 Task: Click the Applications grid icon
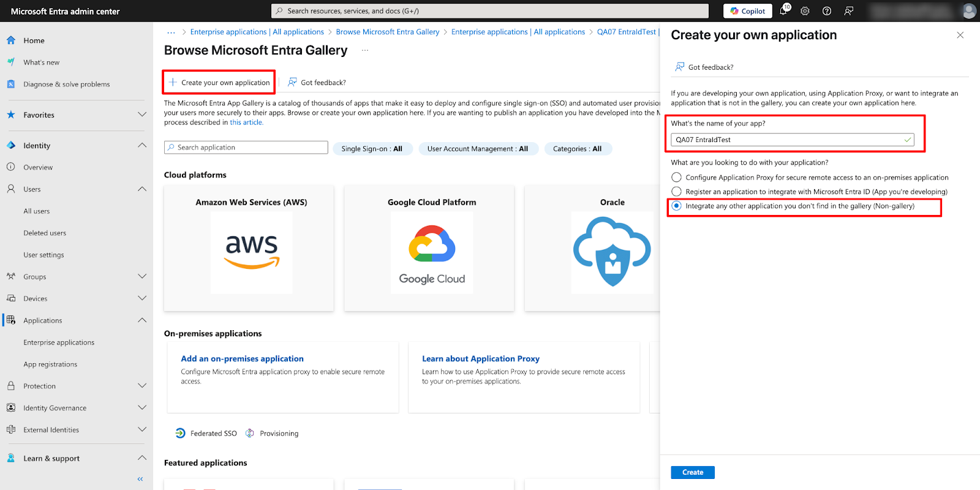point(11,320)
